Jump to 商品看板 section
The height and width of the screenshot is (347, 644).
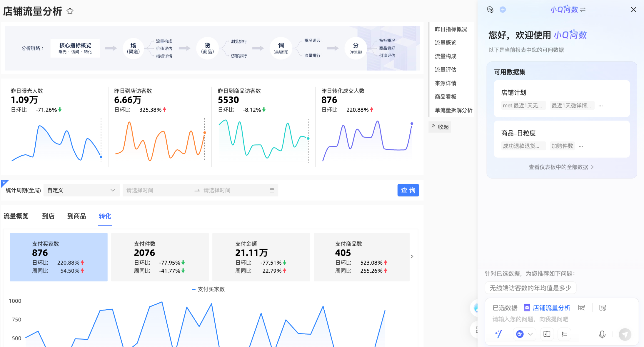point(446,97)
